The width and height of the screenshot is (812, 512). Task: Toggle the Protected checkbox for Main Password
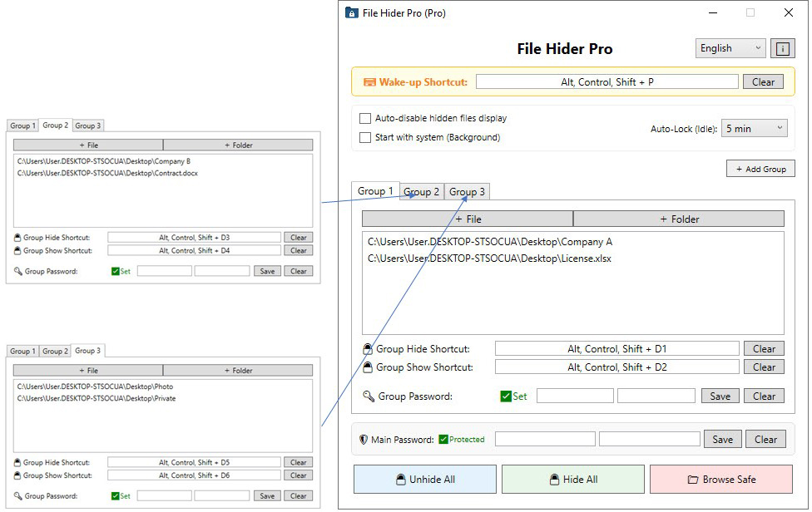pyautogui.click(x=443, y=440)
